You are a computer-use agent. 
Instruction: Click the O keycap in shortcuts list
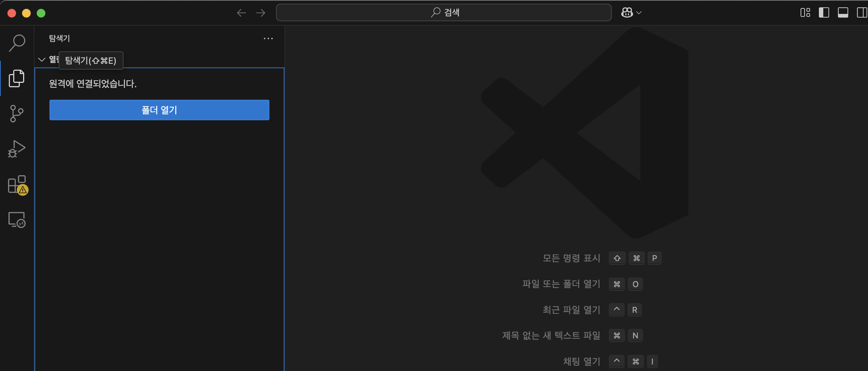(635, 284)
